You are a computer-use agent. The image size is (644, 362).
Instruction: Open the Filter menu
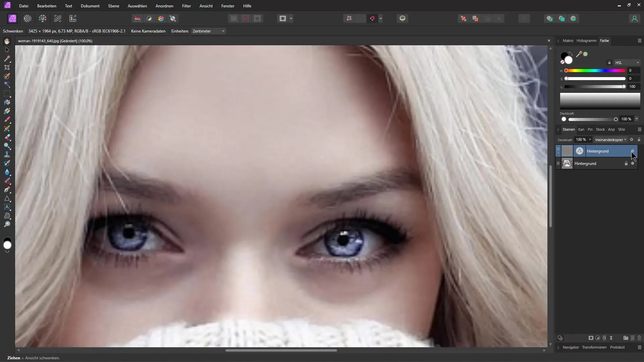[186, 6]
